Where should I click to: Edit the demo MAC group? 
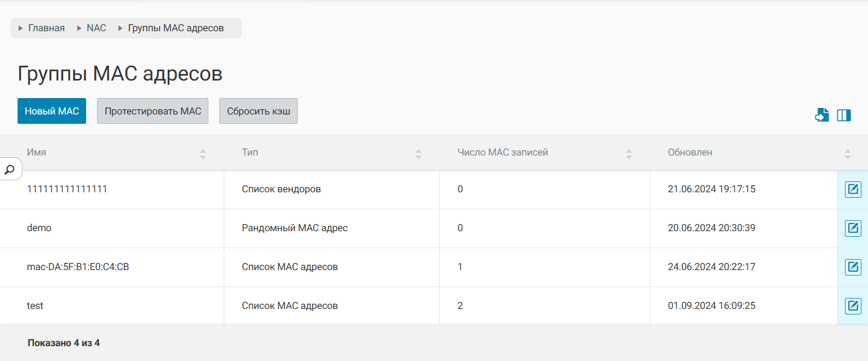tap(853, 228)
